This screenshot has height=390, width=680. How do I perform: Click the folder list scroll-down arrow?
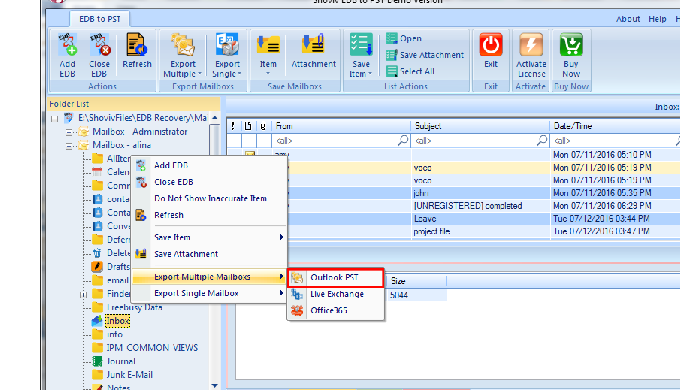pyautogui.click(x=215, y=386)
